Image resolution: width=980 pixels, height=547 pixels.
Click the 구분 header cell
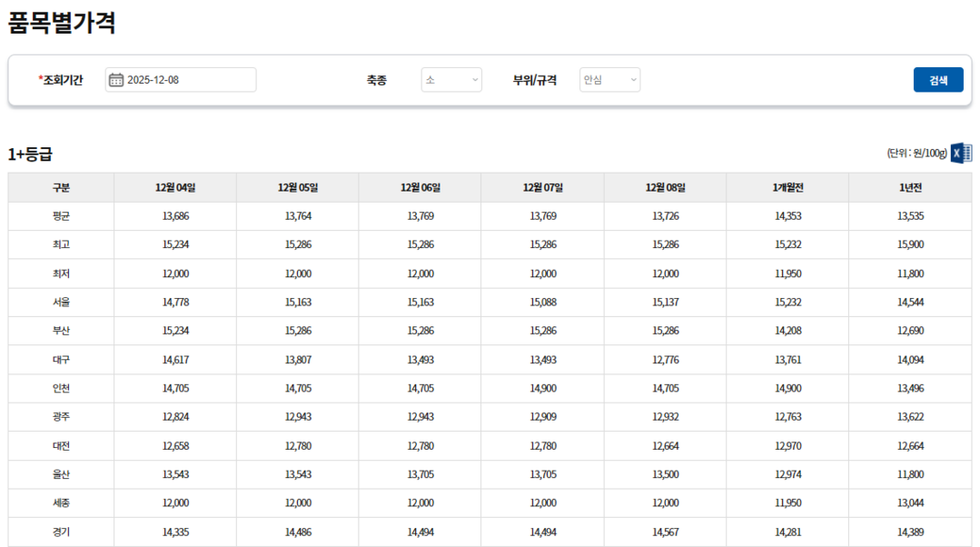pyautogui.click(x=61, y=188)
